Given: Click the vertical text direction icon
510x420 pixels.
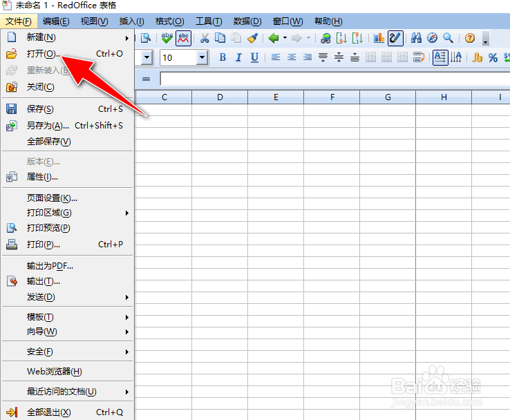Looking at the screenshot, I should [456, 57].
